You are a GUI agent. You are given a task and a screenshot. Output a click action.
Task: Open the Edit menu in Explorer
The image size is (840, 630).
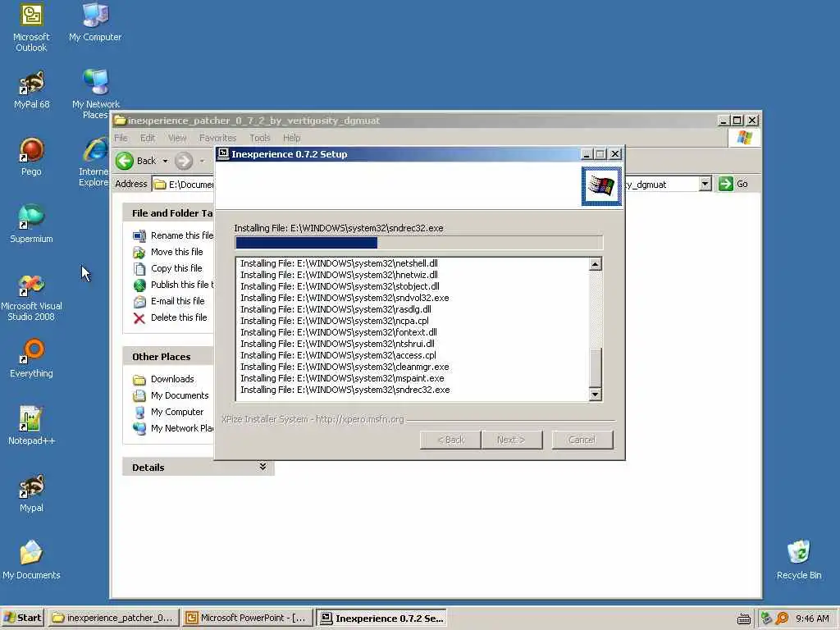(x=148, y=138)
